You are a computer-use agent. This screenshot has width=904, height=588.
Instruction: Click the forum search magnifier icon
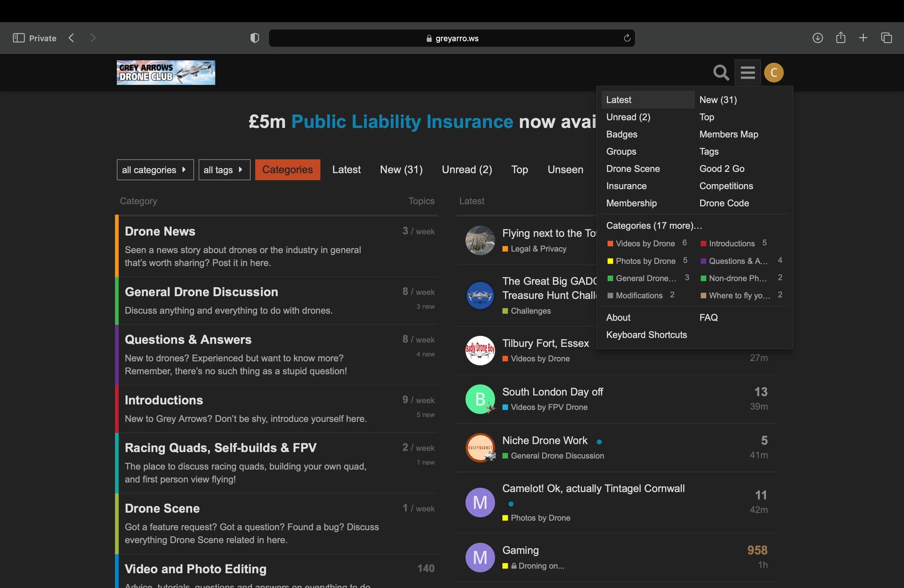tap(721, 72)
